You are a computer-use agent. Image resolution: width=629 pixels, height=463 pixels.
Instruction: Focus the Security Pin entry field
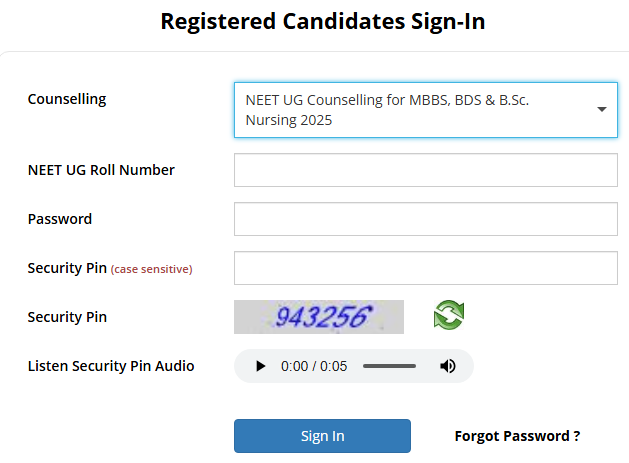click(x=425, y=268)
